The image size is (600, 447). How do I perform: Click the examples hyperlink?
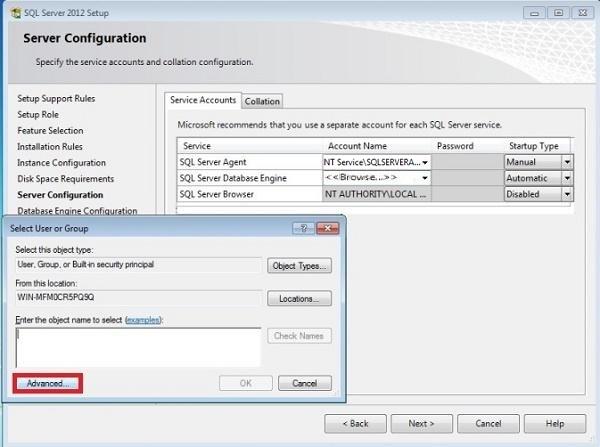143,319
